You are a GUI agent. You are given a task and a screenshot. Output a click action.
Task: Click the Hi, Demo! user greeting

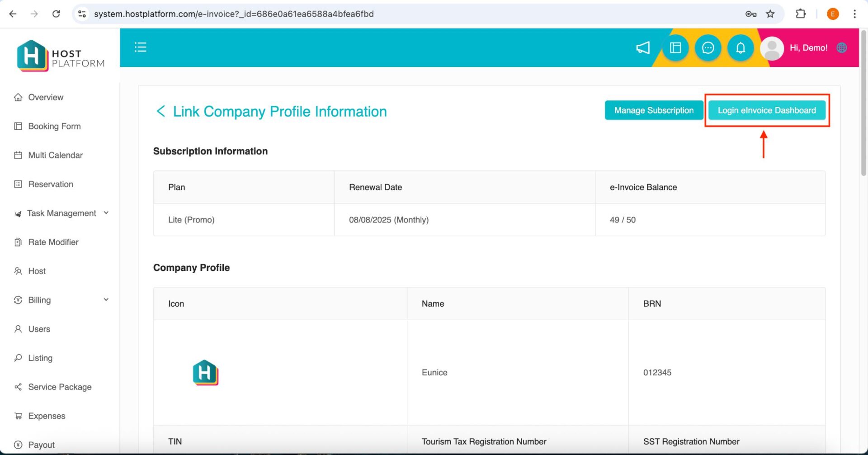coord(808,47)
